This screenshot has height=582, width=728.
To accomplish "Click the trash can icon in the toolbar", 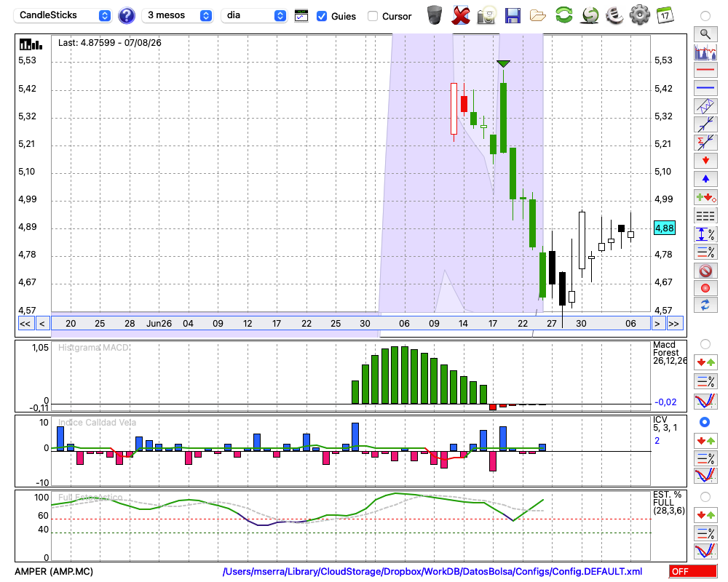I will coord(435,15).
